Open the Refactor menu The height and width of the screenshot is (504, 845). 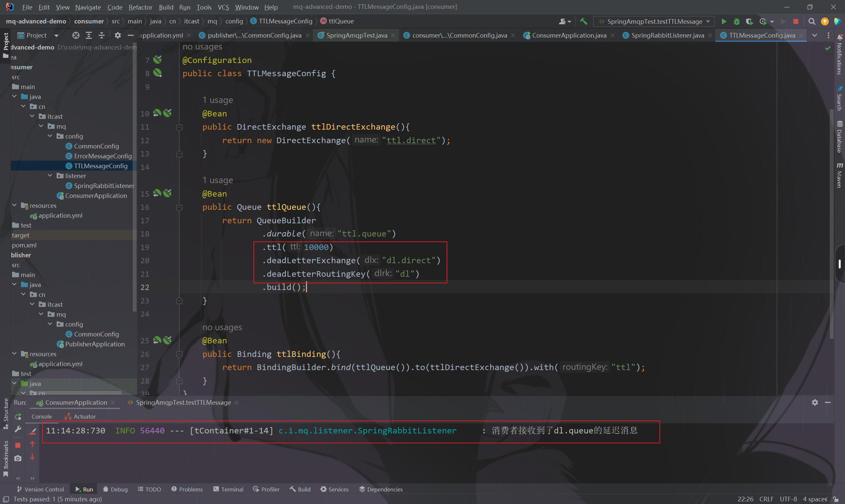tap(140, 7)
